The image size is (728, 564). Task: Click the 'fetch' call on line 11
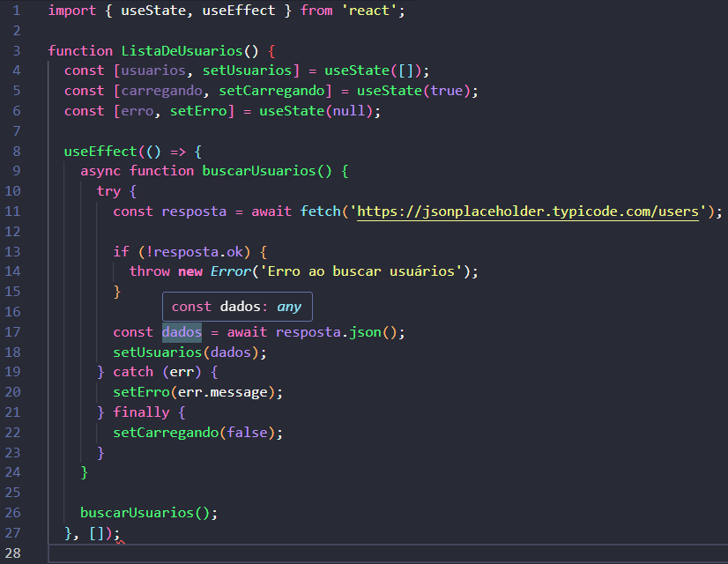320,211
